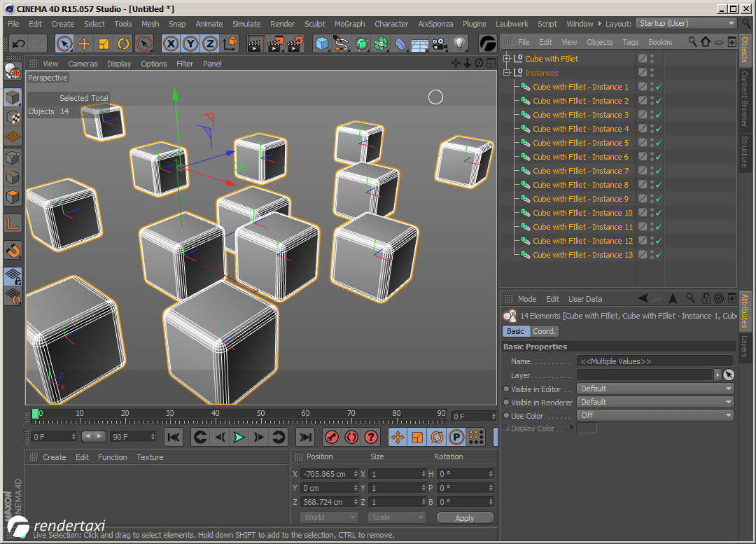Screen dimensions: 756x544
Task: Click keyframe selection question mark button
Action: pyautogui.click(x=371, y=438)
